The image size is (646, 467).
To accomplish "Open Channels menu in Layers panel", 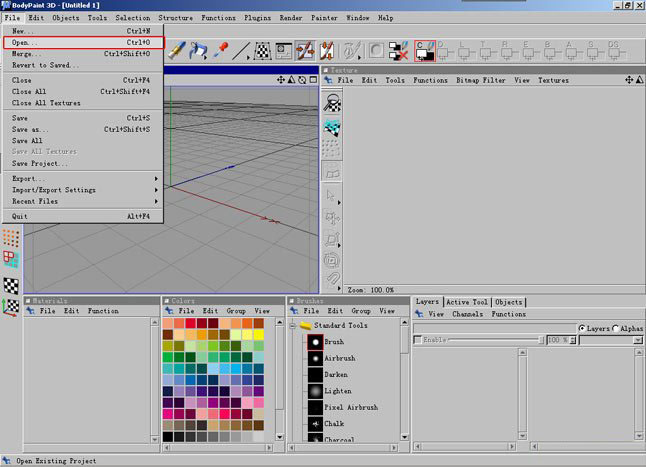I will pyautogui.click(x=468, y=314).
